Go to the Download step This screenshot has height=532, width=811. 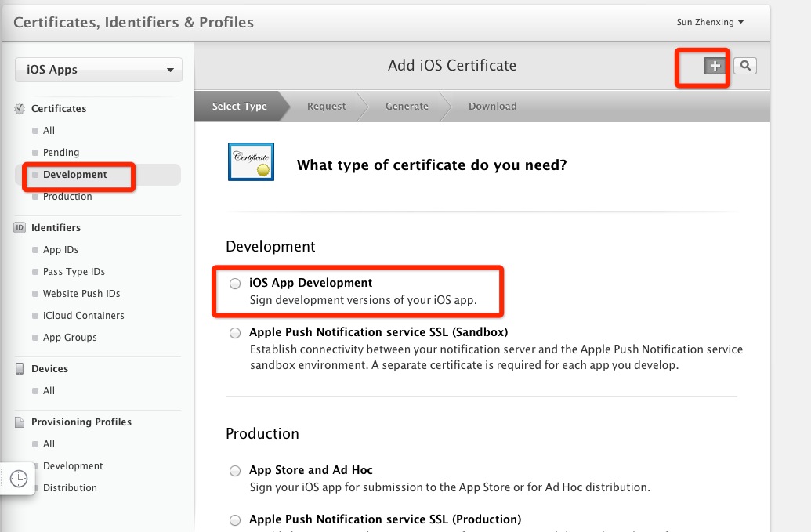tap(492, 106)
